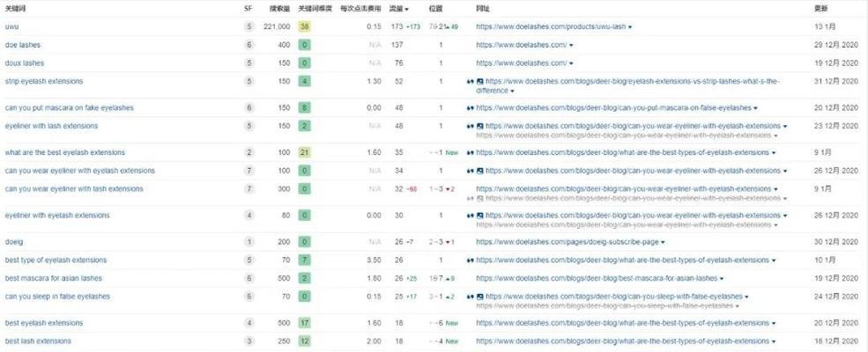868x352 pixels.
Task: Click quote icon in can you sleep in false eyelashes row
Action: tap(471, 297)
